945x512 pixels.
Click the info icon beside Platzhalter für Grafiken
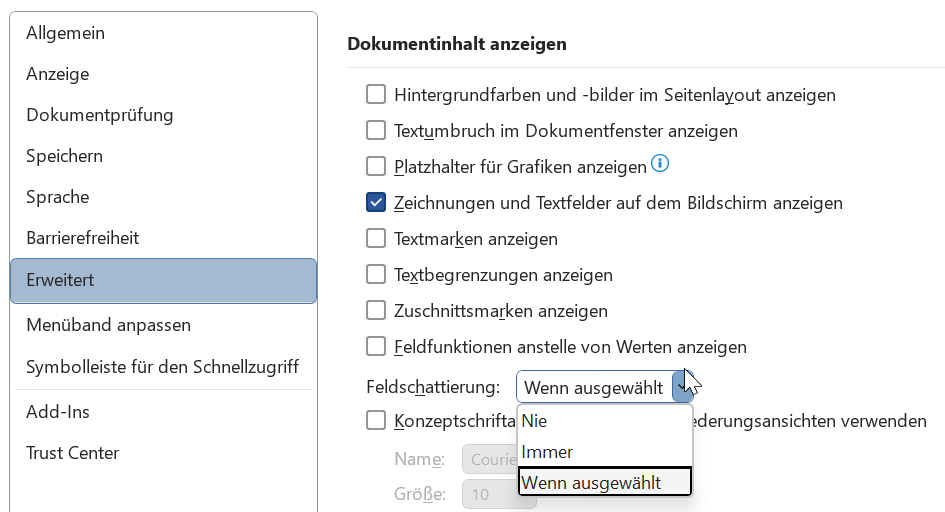pos(660,163)
